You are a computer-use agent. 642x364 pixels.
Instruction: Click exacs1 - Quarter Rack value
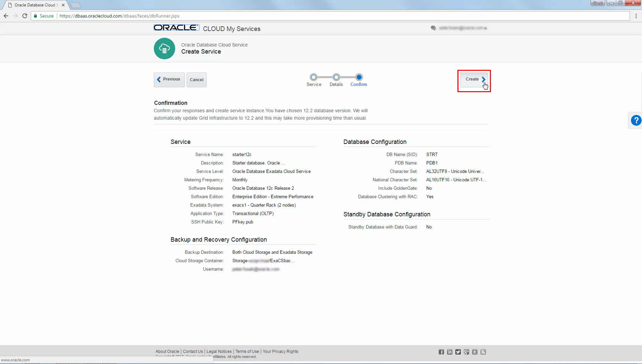click(264, 205)
